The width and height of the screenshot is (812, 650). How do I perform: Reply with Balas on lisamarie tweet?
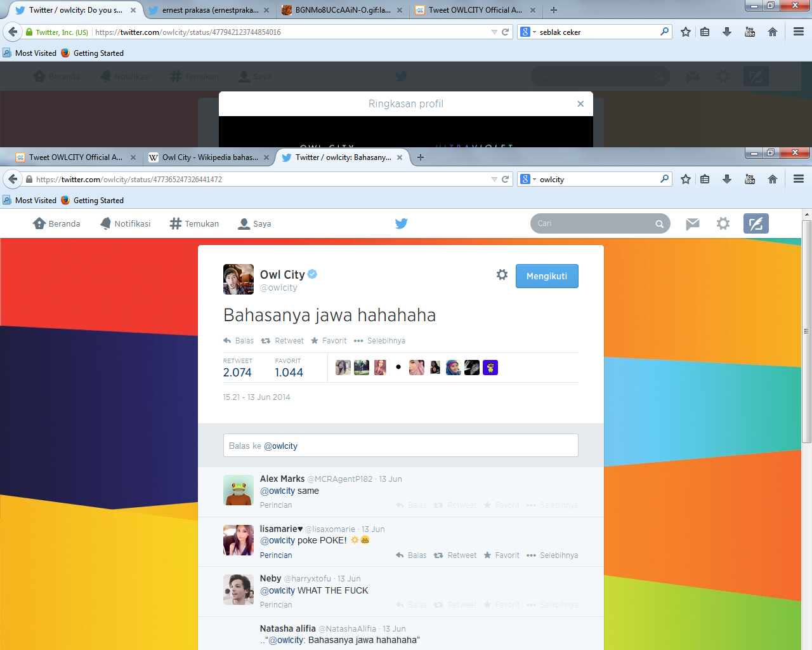[411, 555]
